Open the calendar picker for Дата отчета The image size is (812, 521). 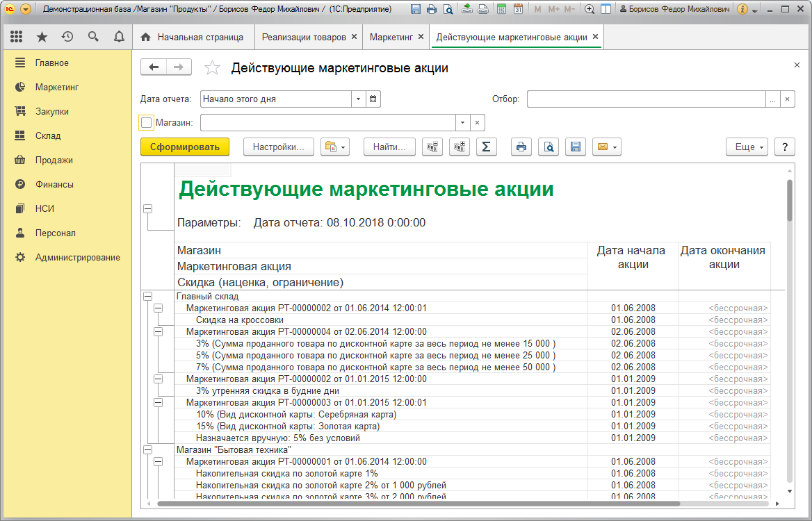[373, 99]
